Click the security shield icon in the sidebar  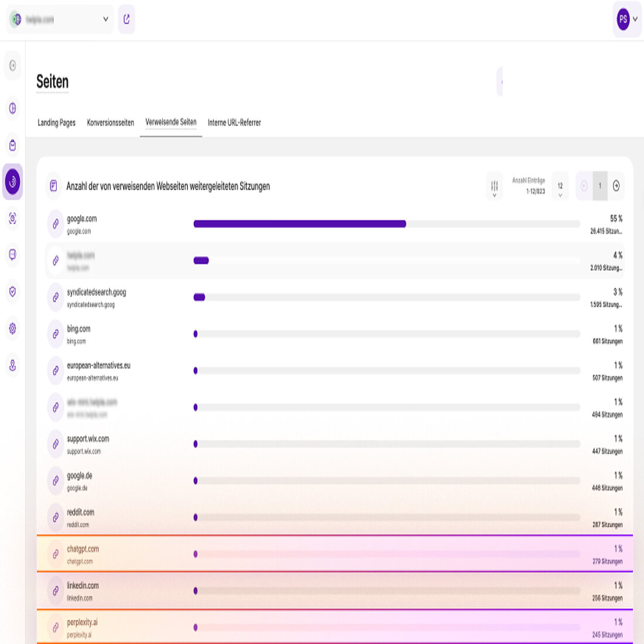click(12, 292)
